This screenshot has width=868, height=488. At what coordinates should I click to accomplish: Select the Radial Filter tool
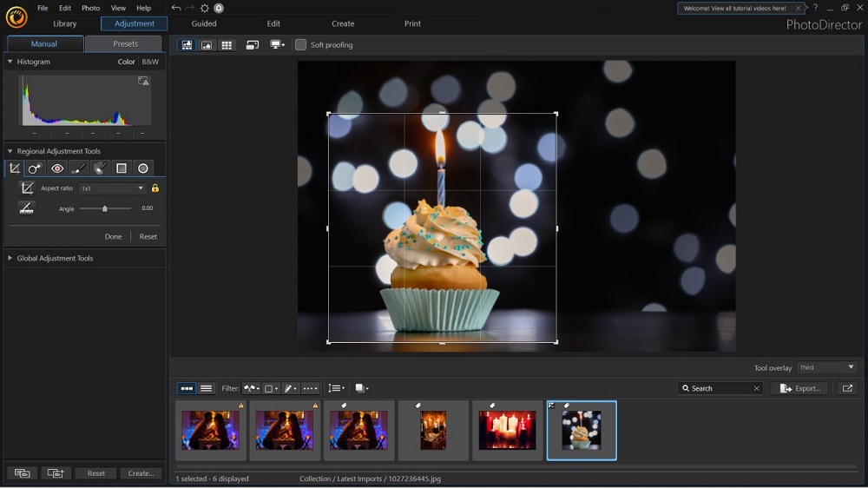click(143, 168)
